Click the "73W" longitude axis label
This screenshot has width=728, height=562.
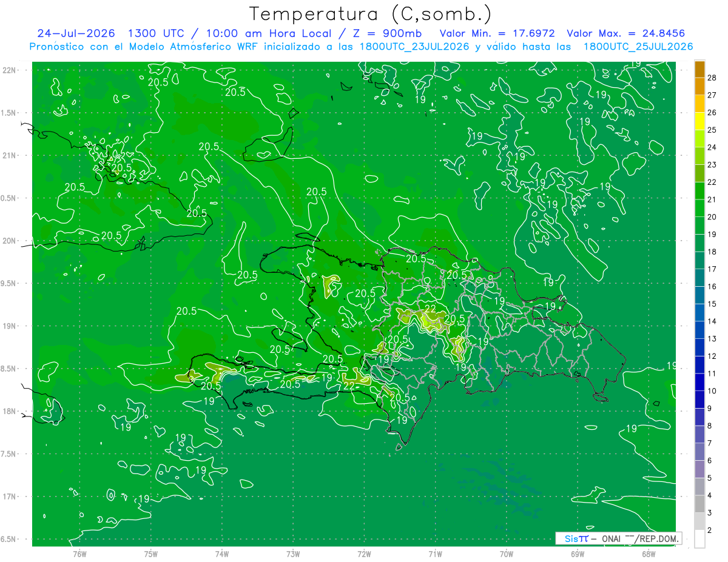tap(293, 554)
